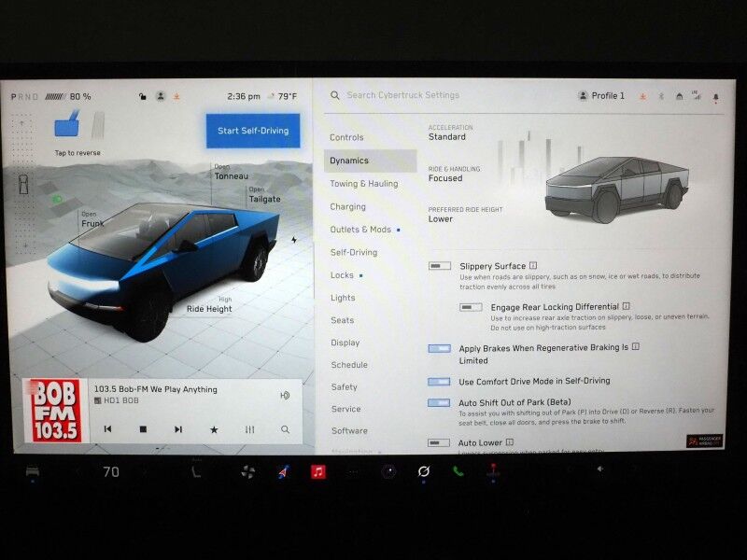
Task: Open Bluetooth settings icon
Action: [x=661, y=97]
